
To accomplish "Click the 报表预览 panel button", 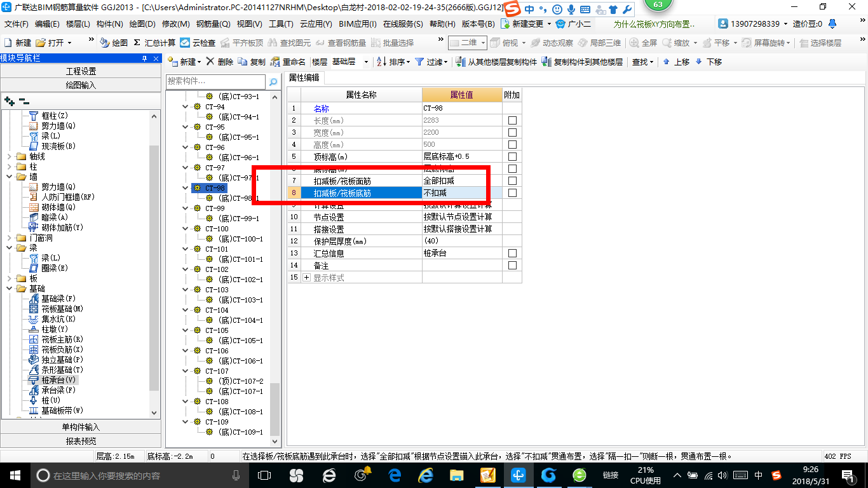I will [81, 441].
